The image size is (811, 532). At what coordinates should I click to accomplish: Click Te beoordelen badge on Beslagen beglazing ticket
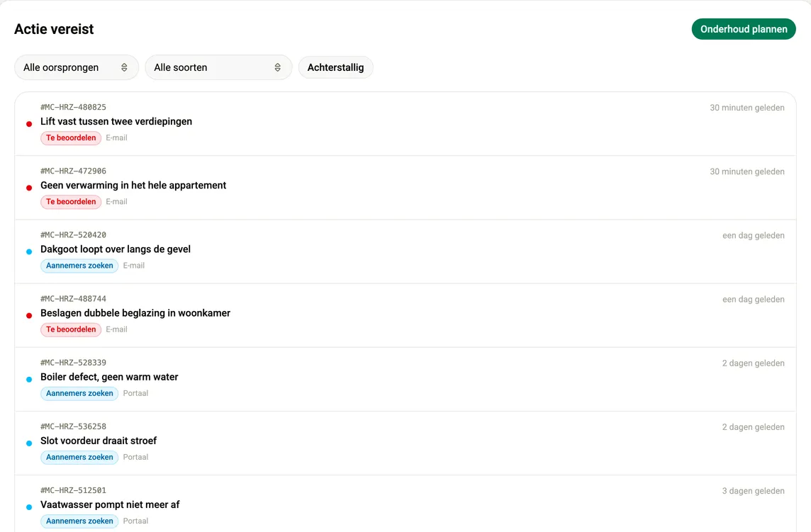click(71, 329)
